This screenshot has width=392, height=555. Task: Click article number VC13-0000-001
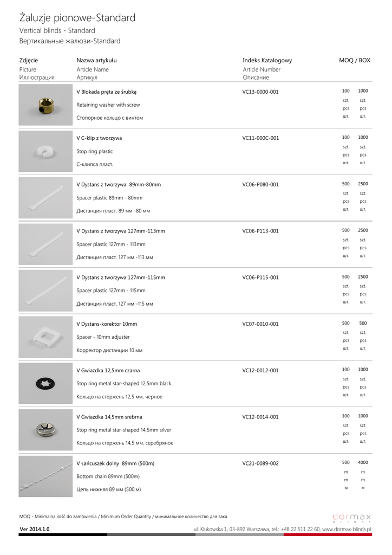click(x=260, y=92)
